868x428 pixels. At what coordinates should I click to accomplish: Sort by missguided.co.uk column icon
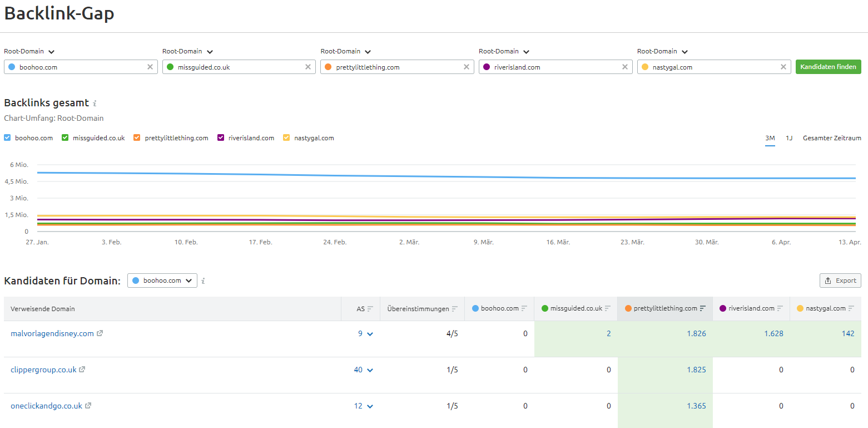[608, 308]
